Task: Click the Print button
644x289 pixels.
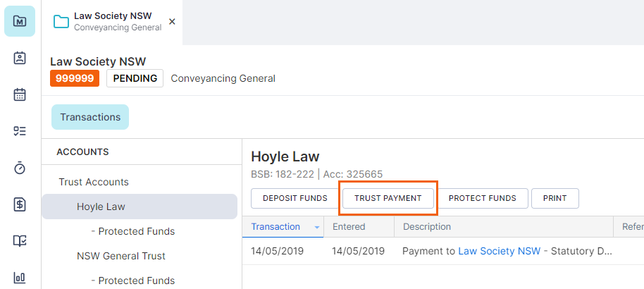Action: tap(555, 198)
